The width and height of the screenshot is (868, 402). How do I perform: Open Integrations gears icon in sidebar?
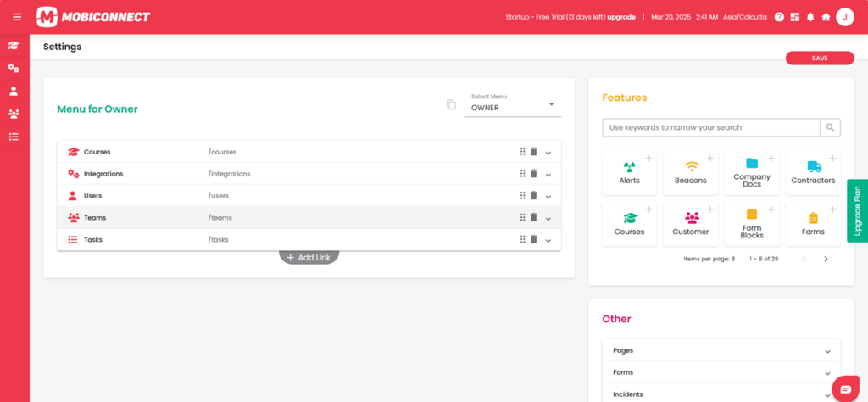[14, 68]
